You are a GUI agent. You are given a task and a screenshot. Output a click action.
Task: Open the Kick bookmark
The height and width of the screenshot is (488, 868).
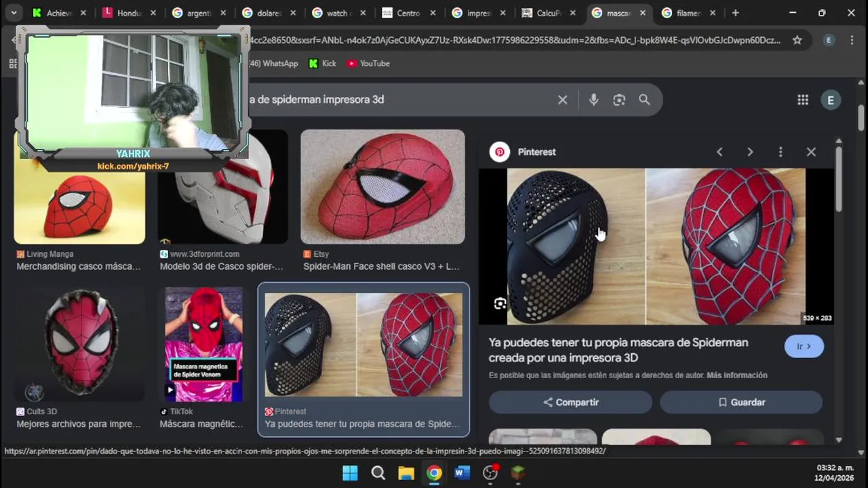click(323, 63)
